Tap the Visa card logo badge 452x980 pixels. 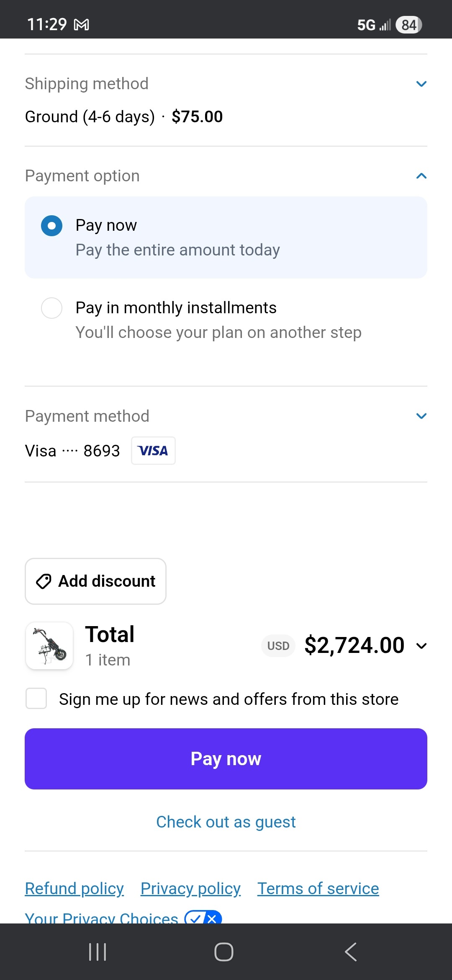pyautogui.click(x=153, y=451)
